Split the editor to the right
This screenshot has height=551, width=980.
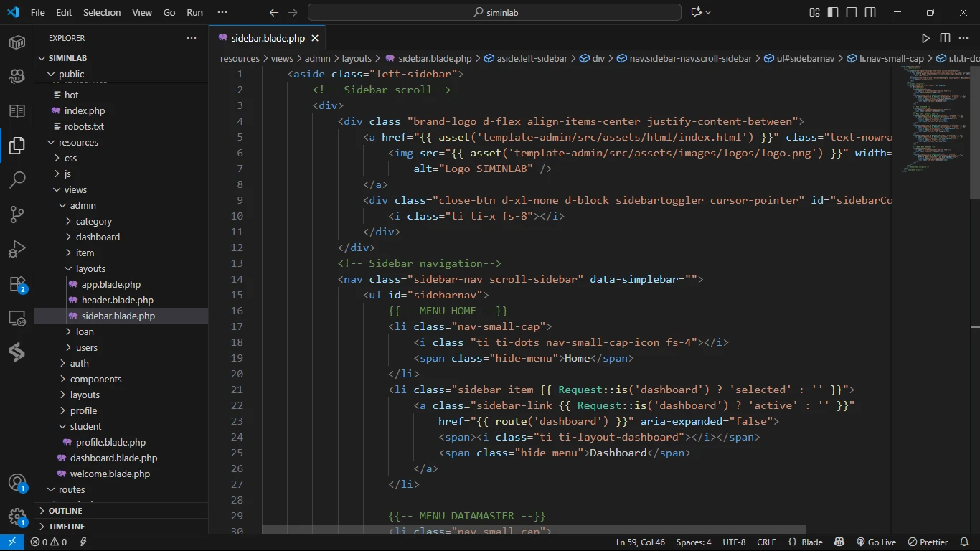tap(945, 38)
